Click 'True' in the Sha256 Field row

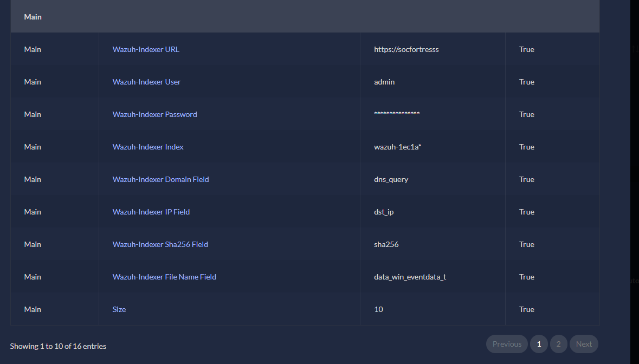point(526,245)
